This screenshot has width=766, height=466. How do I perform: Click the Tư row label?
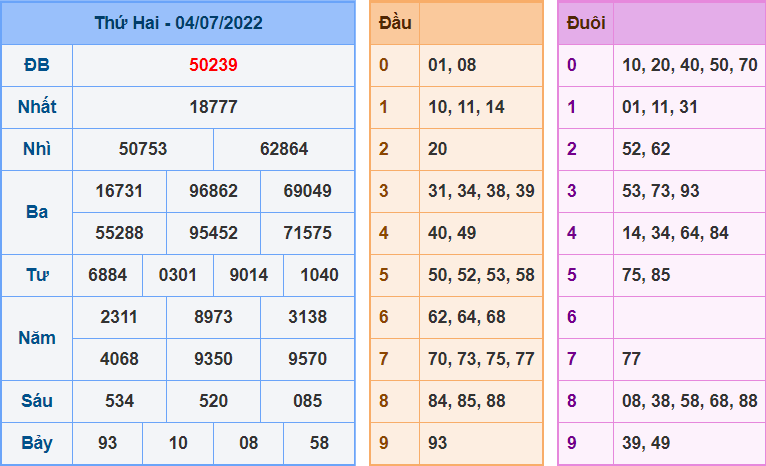37,275
